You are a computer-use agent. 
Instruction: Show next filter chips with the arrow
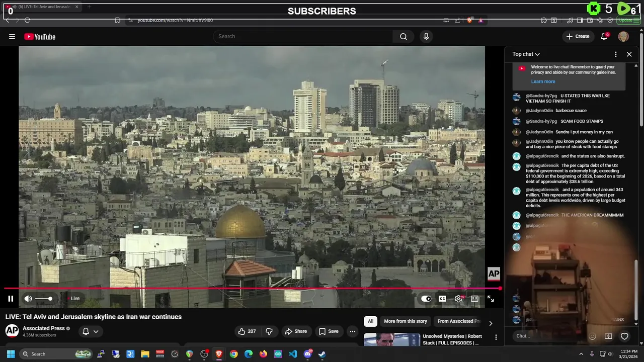[x=491, y=323]
